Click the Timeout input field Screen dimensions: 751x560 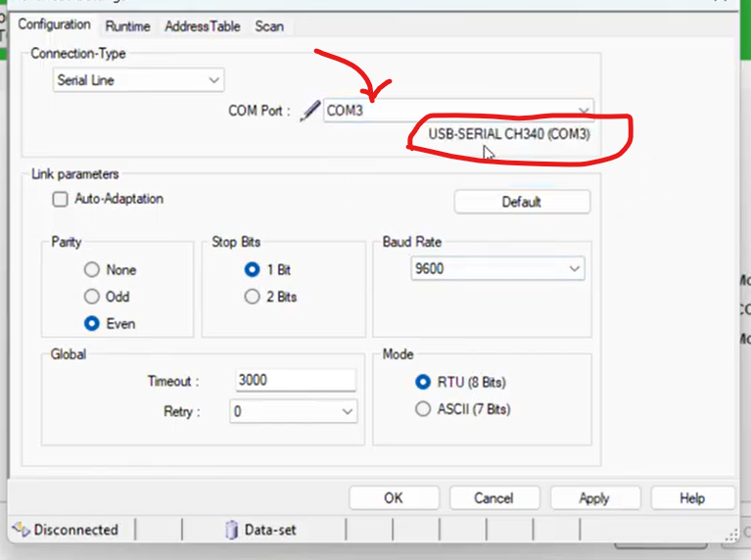[x=295, y=381]
